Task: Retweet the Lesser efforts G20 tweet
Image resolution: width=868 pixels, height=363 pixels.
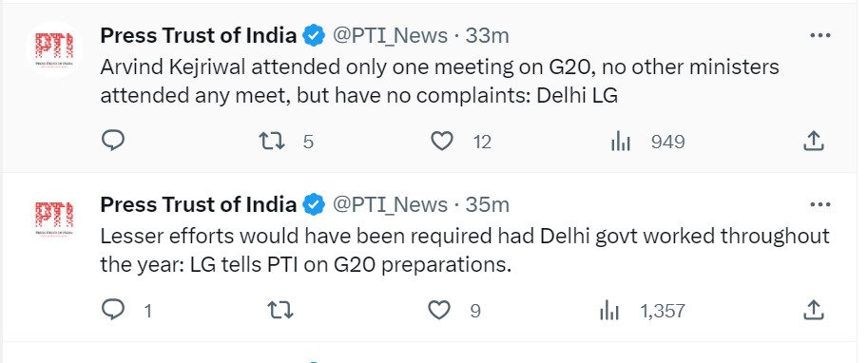Action: pos(280,310)
